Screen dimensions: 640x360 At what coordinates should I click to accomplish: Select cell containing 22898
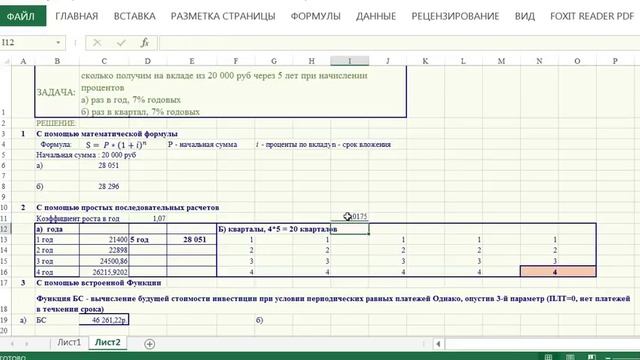[104, 250]
